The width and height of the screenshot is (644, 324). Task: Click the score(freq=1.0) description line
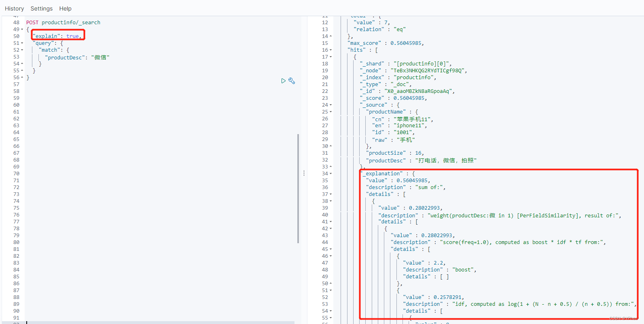(x=498, y=242)
